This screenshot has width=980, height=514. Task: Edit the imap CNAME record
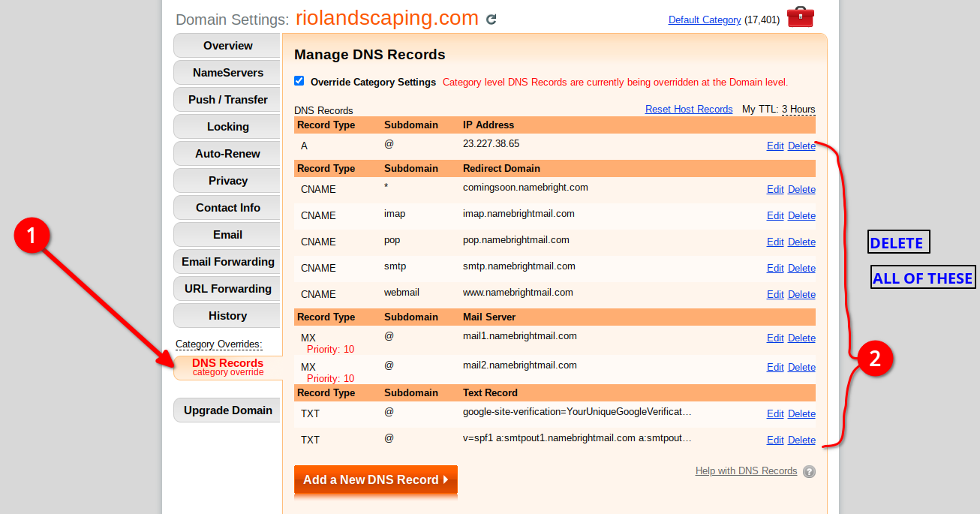(x=774, y=216)
